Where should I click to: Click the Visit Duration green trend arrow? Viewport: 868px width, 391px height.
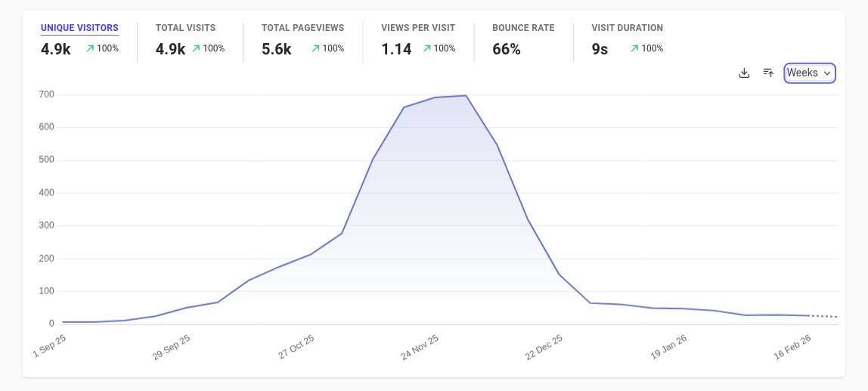pos(634,48)
